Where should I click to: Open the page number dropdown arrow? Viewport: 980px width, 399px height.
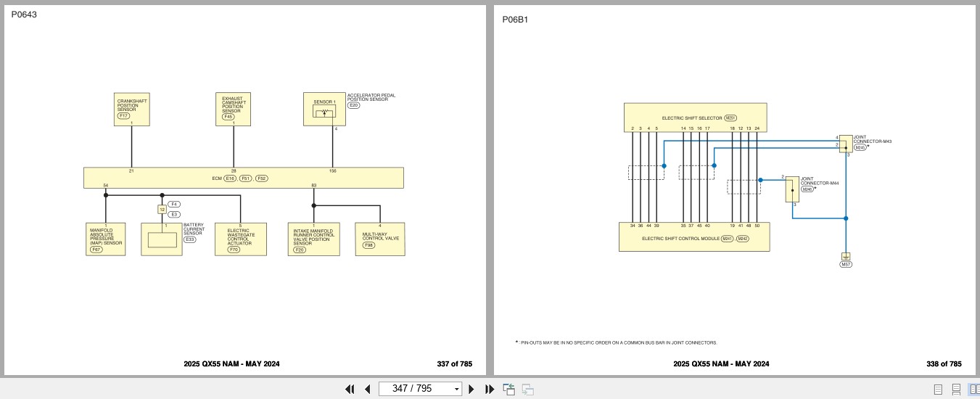coord(456,390)
